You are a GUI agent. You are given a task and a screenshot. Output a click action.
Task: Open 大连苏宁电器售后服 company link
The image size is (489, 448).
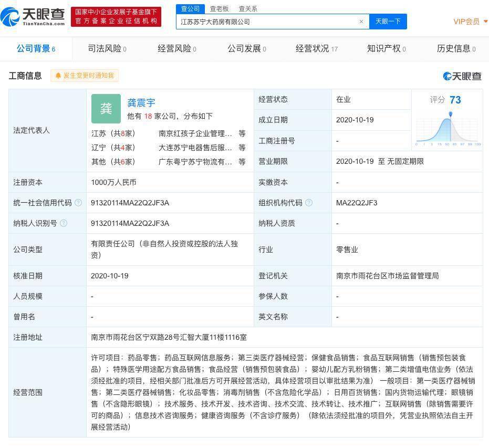pos(195,148)
